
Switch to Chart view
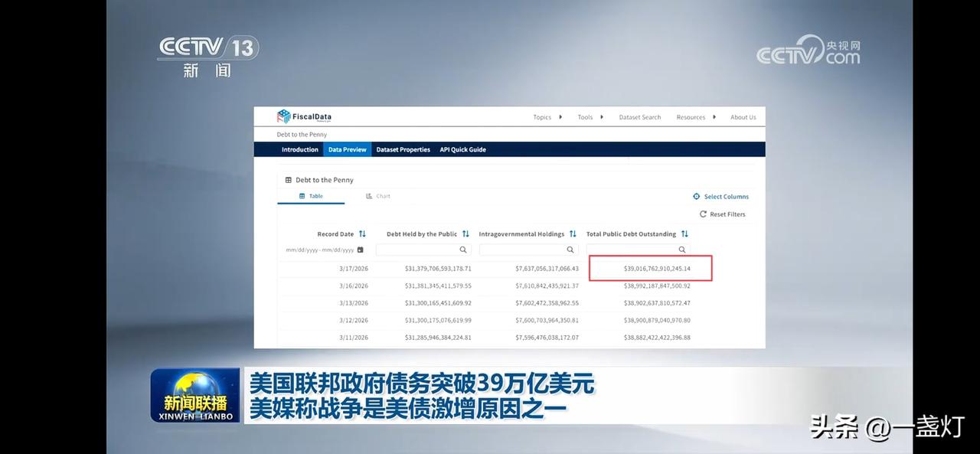pyautogui.click(x=378, y=197)
